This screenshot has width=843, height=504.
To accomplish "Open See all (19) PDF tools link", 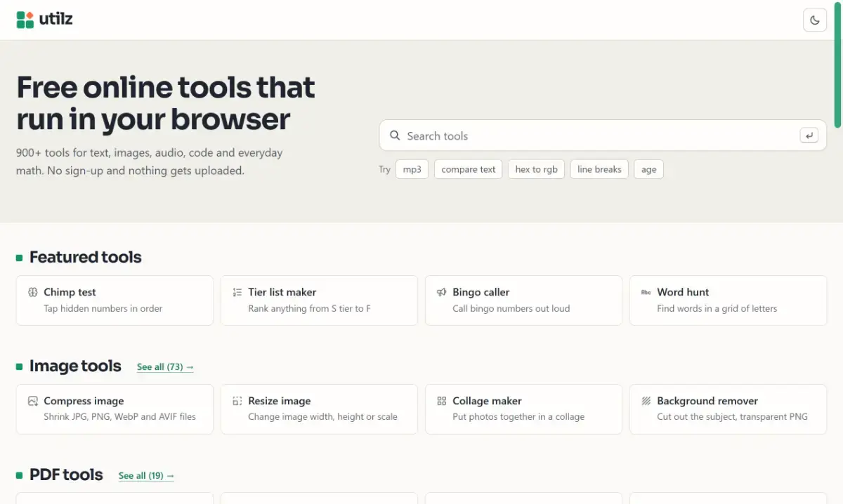I will tap(146, 476).
